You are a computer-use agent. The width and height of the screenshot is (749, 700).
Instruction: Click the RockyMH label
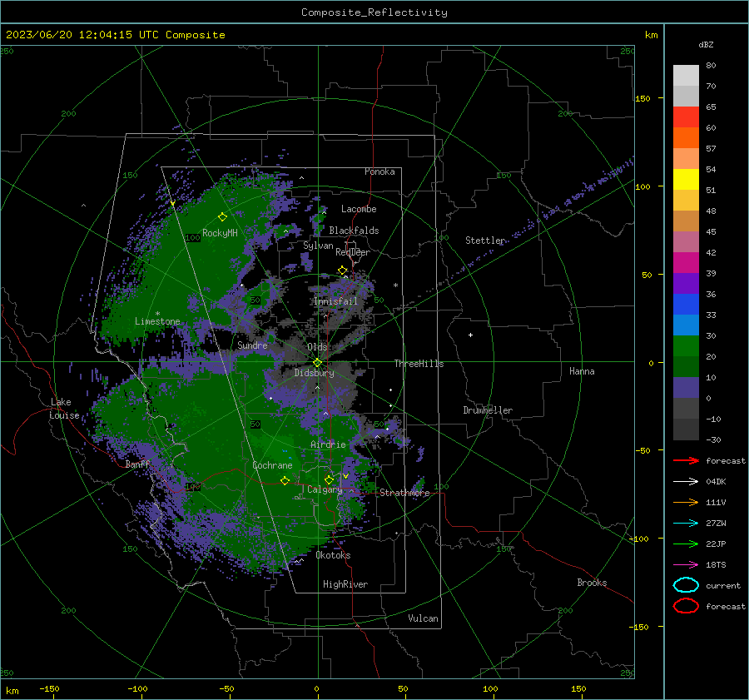coord(220,233)
